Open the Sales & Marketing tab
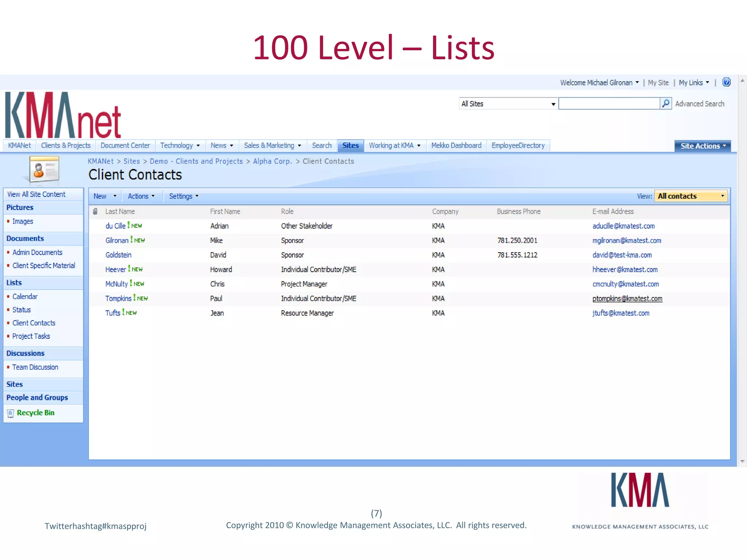Screen dimensions: 747x560 [272, 145]
